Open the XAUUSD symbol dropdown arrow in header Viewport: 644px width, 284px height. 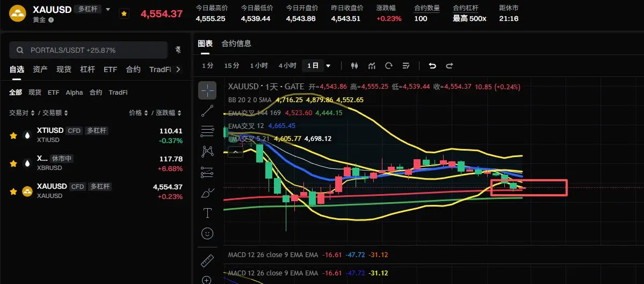point(108,9)
